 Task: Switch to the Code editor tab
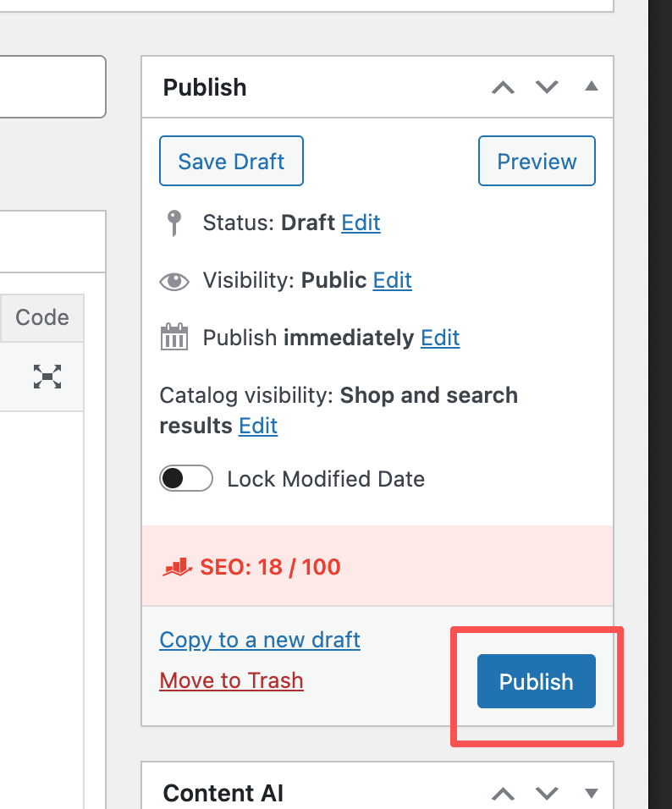(x=42, y=317)
